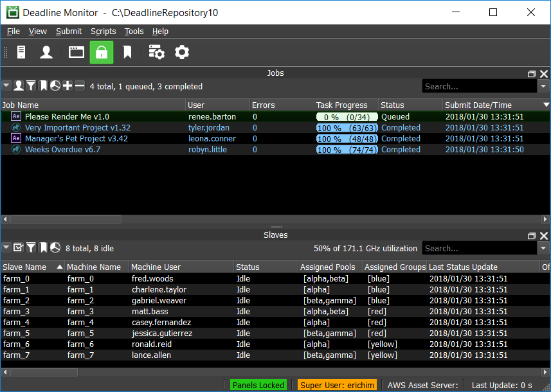Viewport: 551px width, 392px height.
Task: Sort slaves by the Machine User column header
Action: (181, 267)
